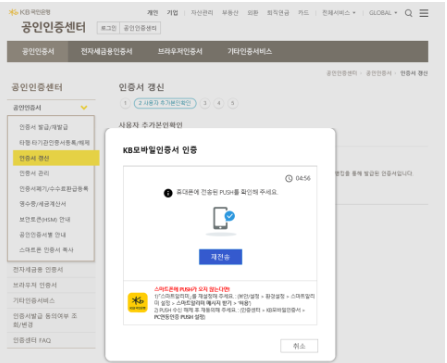Click the black info icon before PUSH message
This screenshot has height=363, width=447.
pyautogui.click(x=168, y=193)
